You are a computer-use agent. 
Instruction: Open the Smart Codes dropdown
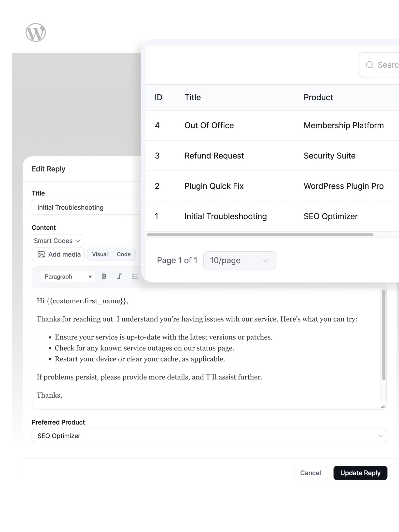(57, 241)
